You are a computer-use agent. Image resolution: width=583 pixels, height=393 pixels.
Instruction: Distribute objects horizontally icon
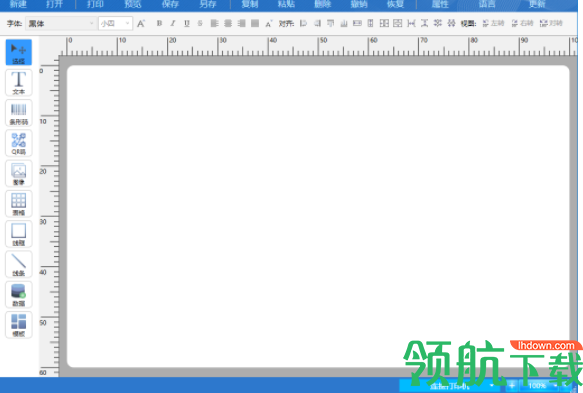tap(438, 23)
